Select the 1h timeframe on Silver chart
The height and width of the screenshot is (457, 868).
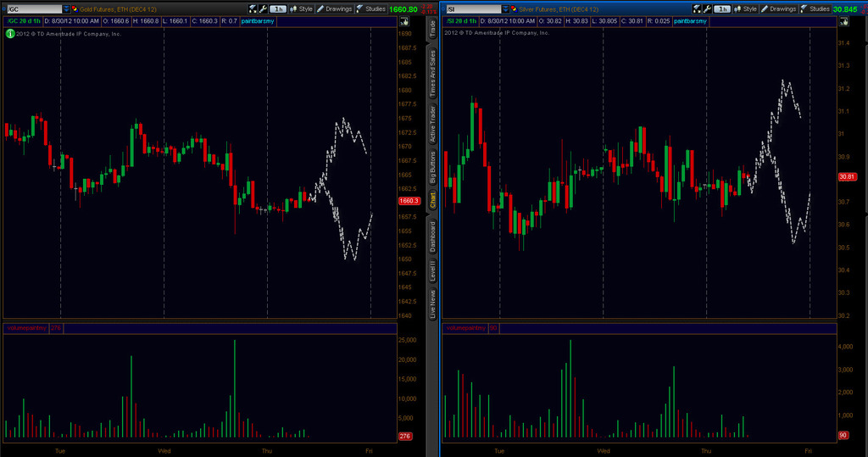pyautogui.click(x=722, y=8)
